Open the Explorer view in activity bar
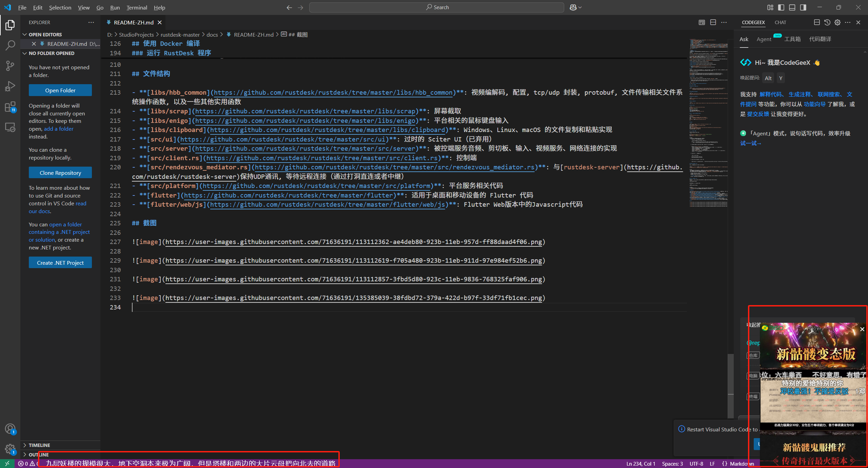The height and width of the screenshot is (468, 868). point(10,25)
